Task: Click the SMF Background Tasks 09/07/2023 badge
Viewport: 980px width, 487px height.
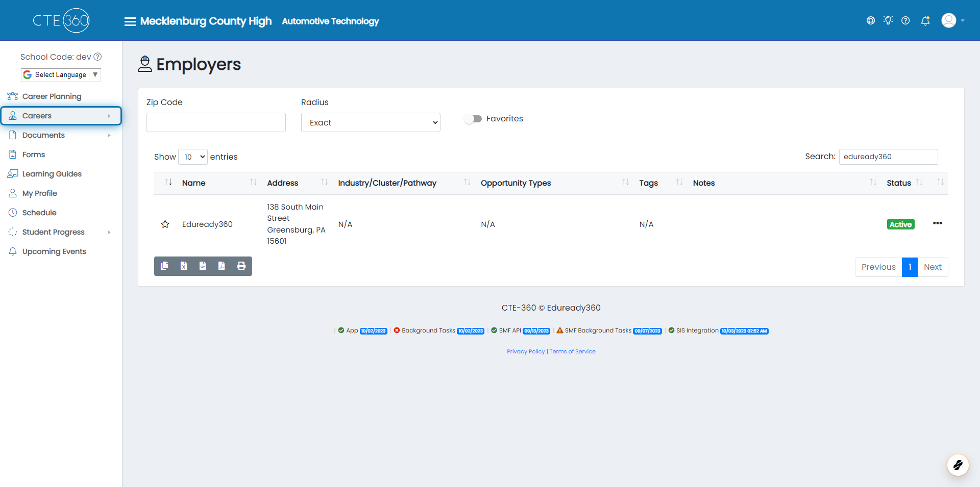Action: 647,331
